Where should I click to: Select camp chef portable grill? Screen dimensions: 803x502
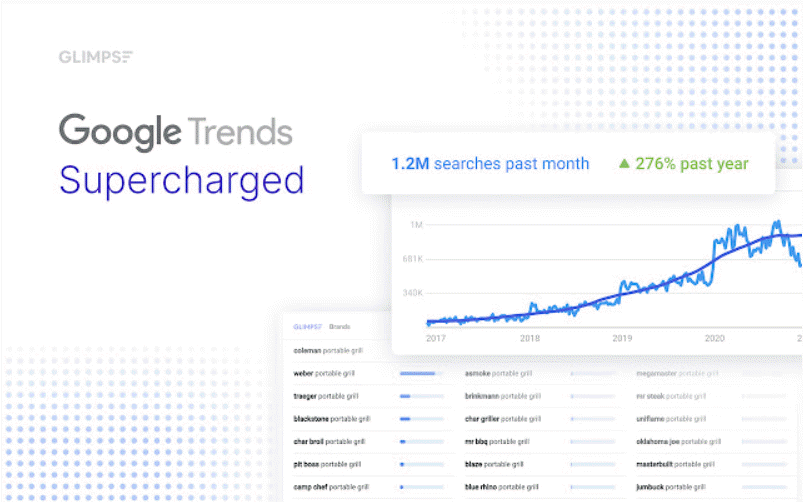click(331, 487)
